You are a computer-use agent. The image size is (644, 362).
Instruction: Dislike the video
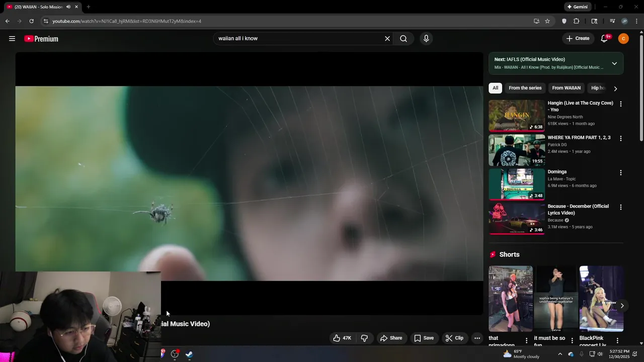click(x=365, y=338)
